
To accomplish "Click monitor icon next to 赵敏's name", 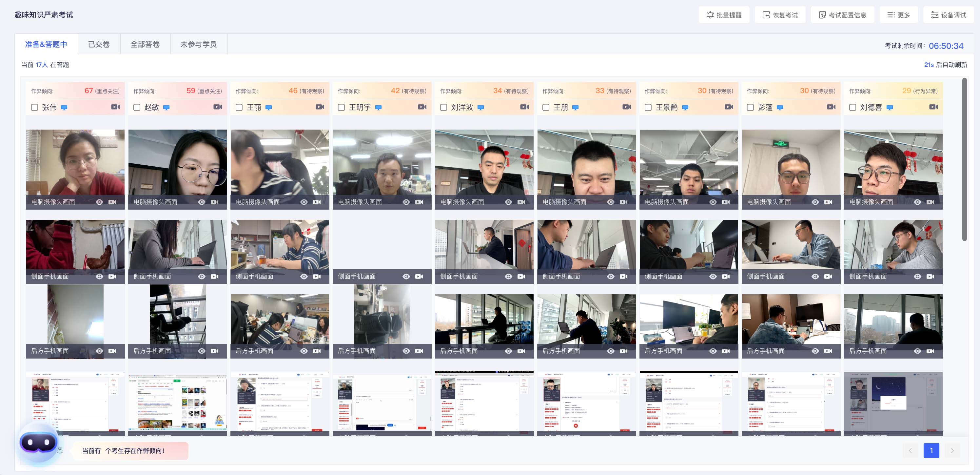I will 166,108.
